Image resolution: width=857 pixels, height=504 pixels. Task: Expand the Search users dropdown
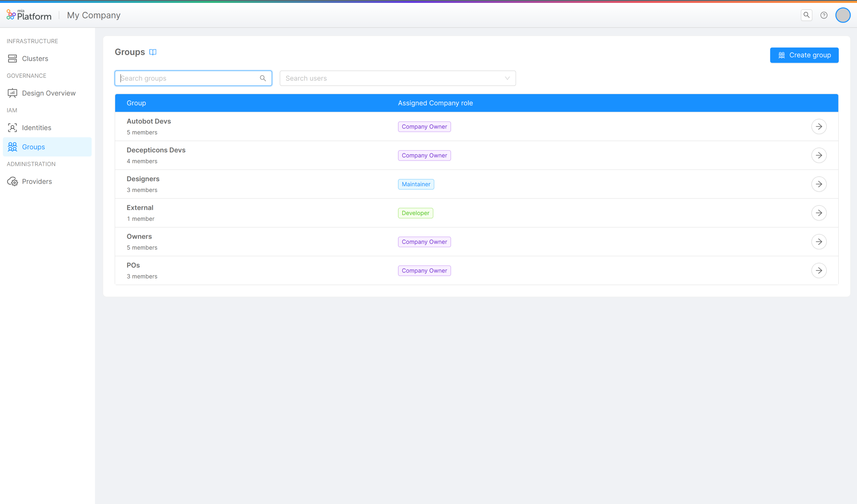pos(507,78)
